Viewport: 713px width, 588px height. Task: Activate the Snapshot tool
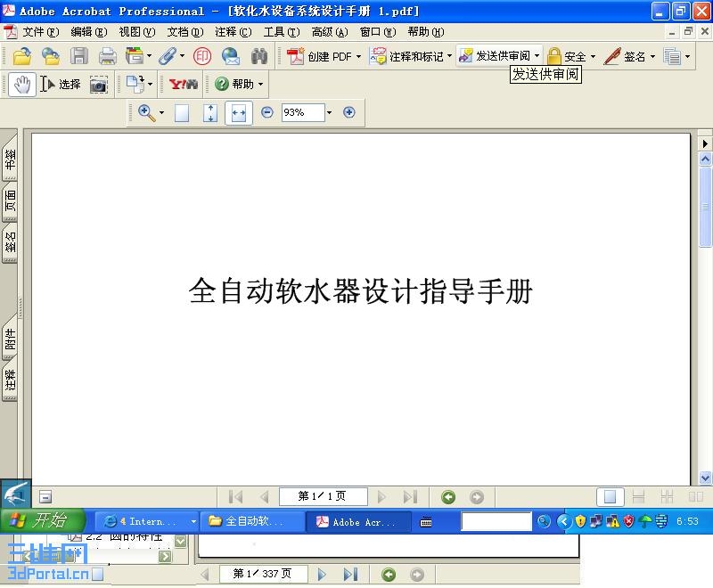pos(100,84)
